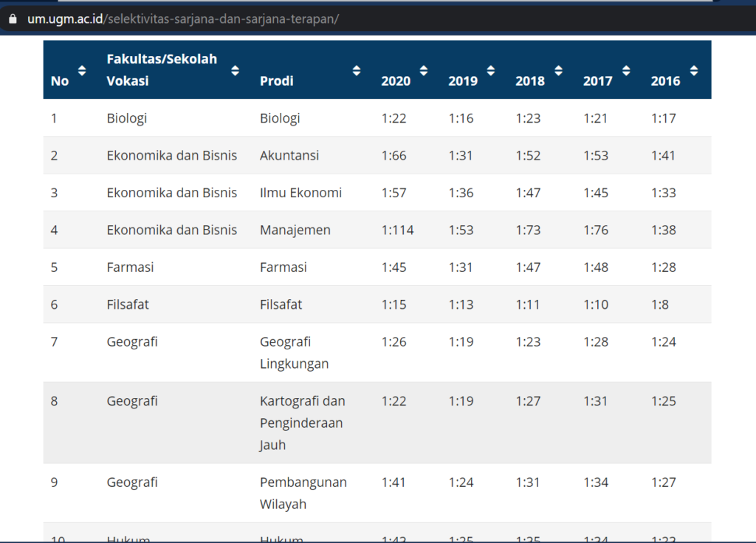The image size is (756, 543).
Task: Select Geografi faculty in the Kartografi row
Action: point(132,401)
